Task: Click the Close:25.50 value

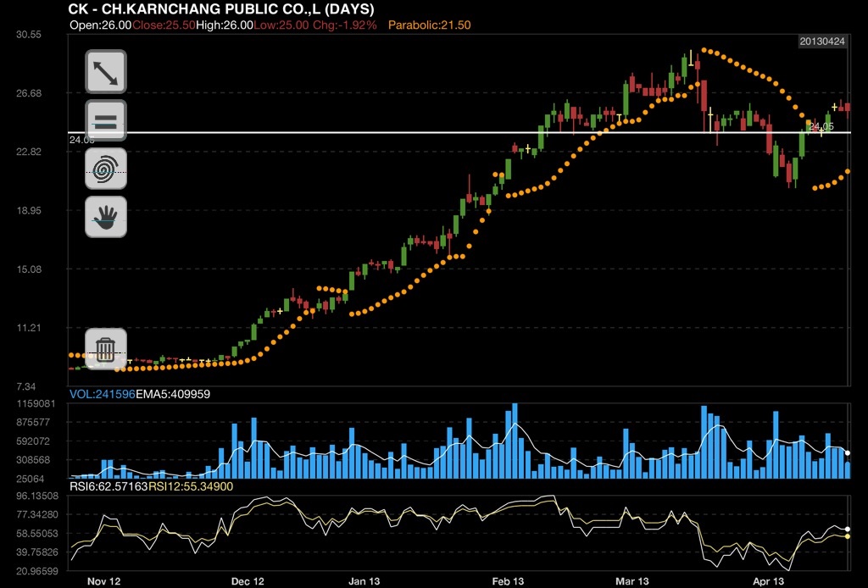Action: click(164, 25)
